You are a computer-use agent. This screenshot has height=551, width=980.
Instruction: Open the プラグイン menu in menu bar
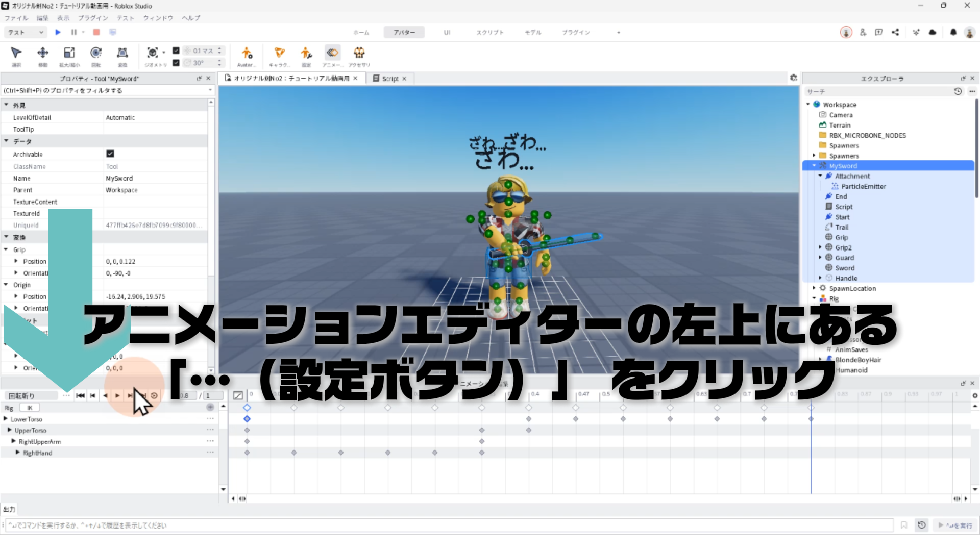point(93,18)
